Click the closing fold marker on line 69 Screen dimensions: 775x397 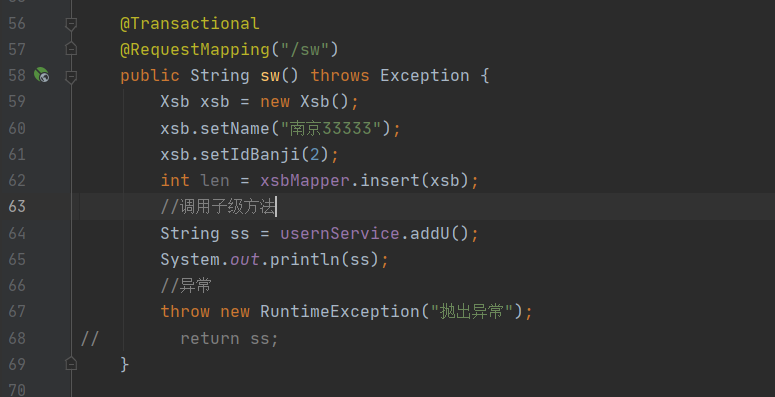point(71,364)
